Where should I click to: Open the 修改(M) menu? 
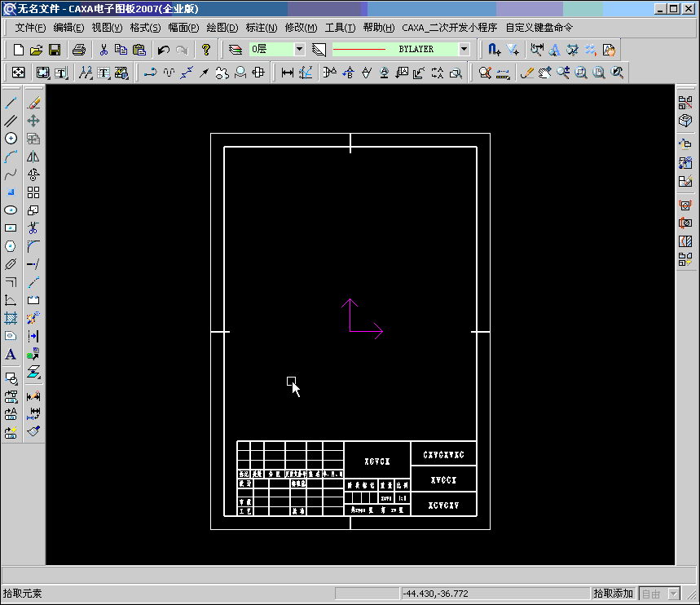301,28
